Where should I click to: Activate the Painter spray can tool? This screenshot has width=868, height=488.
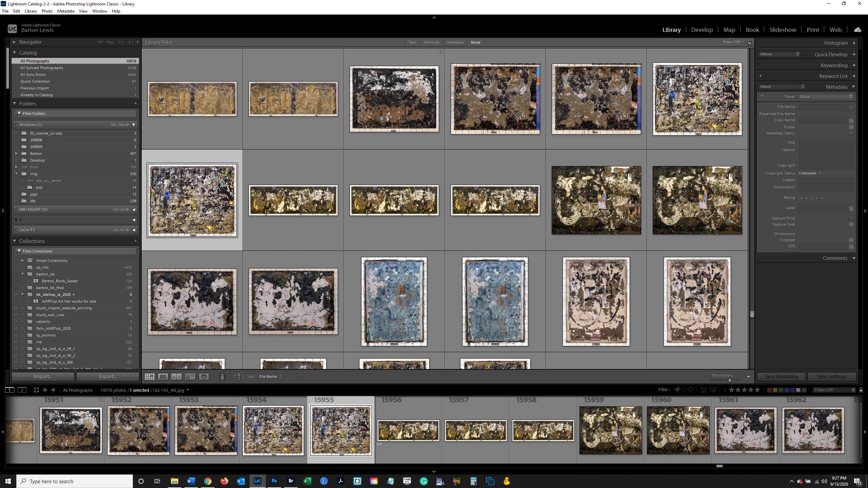[x=222, y=377]
